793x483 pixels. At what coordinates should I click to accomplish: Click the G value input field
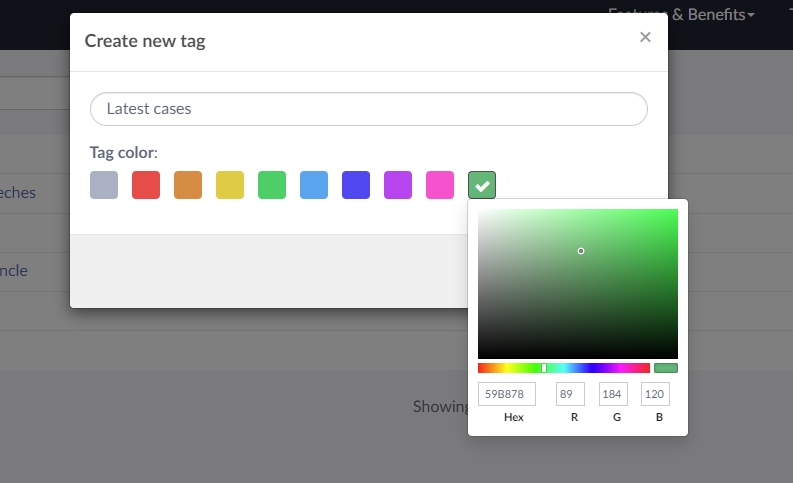pyautogui.click(x=613, y=394)
